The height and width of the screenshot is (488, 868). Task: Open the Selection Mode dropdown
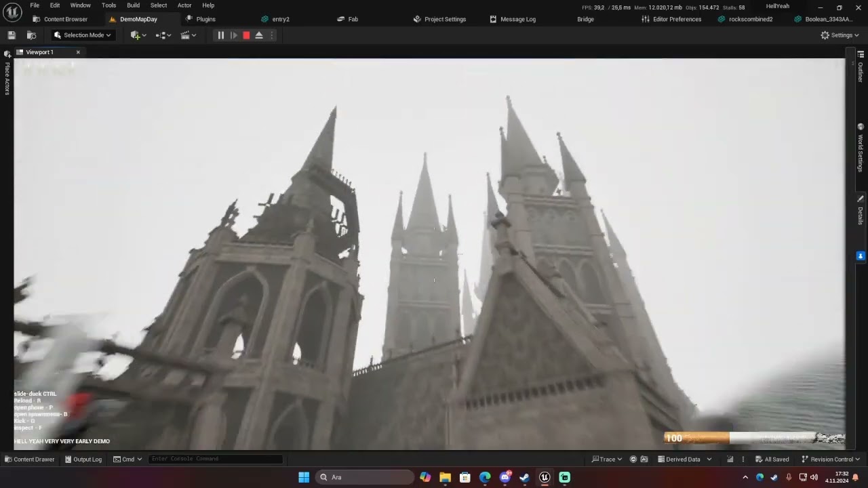coord(81,35)
